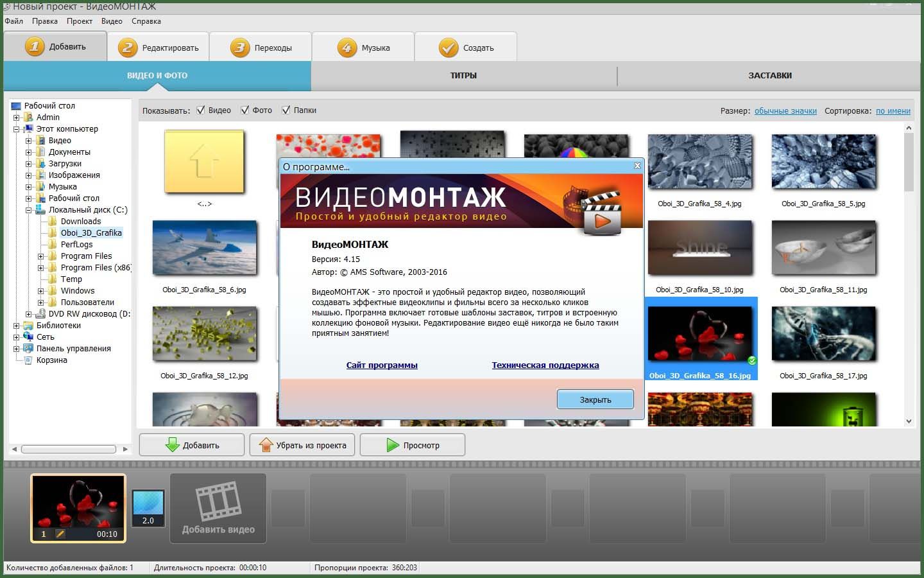Change icon size via обычные значки link

click(x=785, y=111)
